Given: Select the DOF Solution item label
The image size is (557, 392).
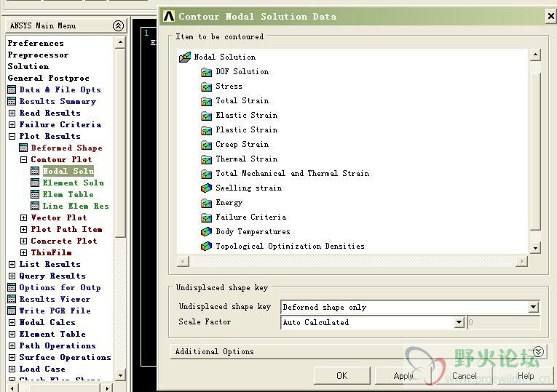Looking at the screenshot, I should 242,72.
